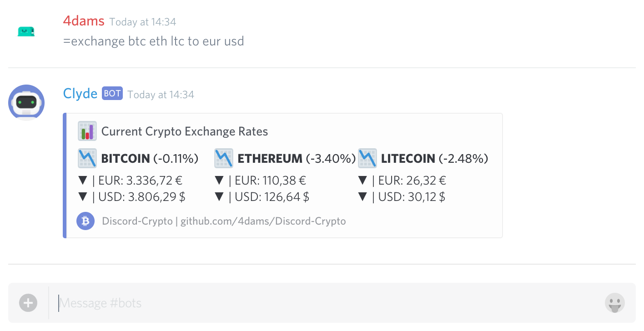
Task: Click the exchange command message text
Action: [154, 41]
